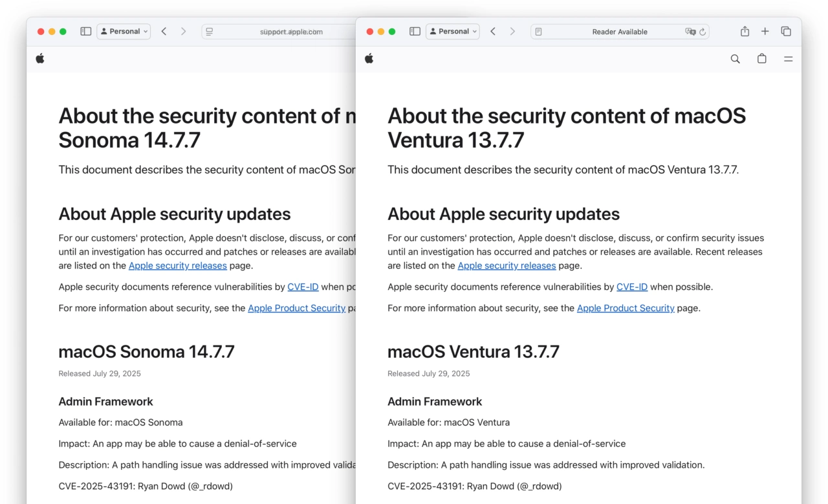Open the Apple Product Security link in Ventura page

pyautogui.click(x=626, y=308)
